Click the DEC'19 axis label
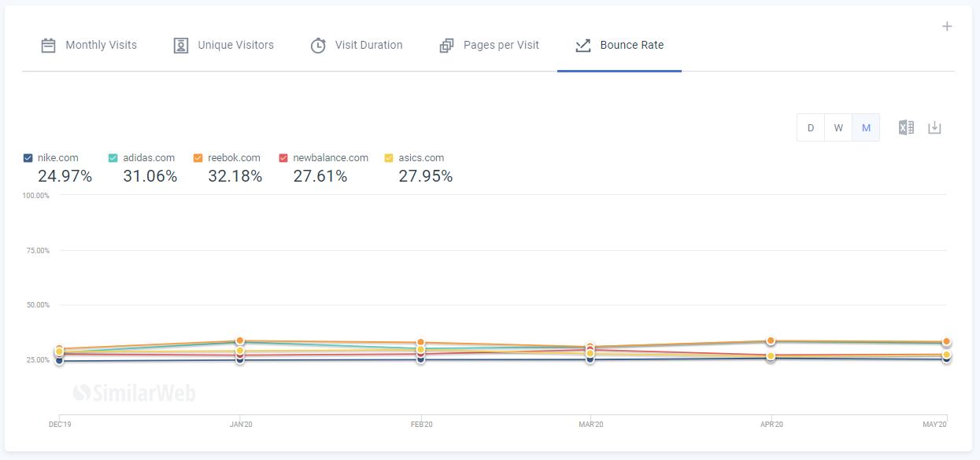 click(x=60, y=425)
